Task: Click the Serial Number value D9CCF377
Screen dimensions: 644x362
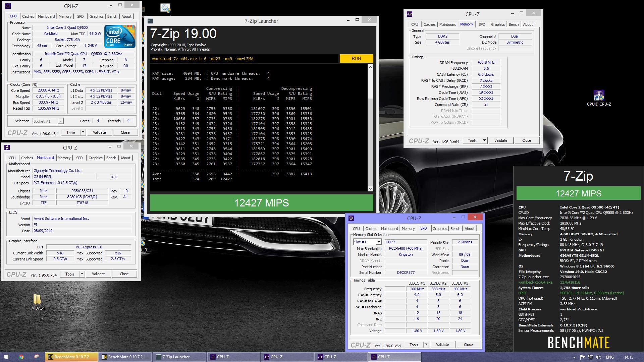Action: 406,273
